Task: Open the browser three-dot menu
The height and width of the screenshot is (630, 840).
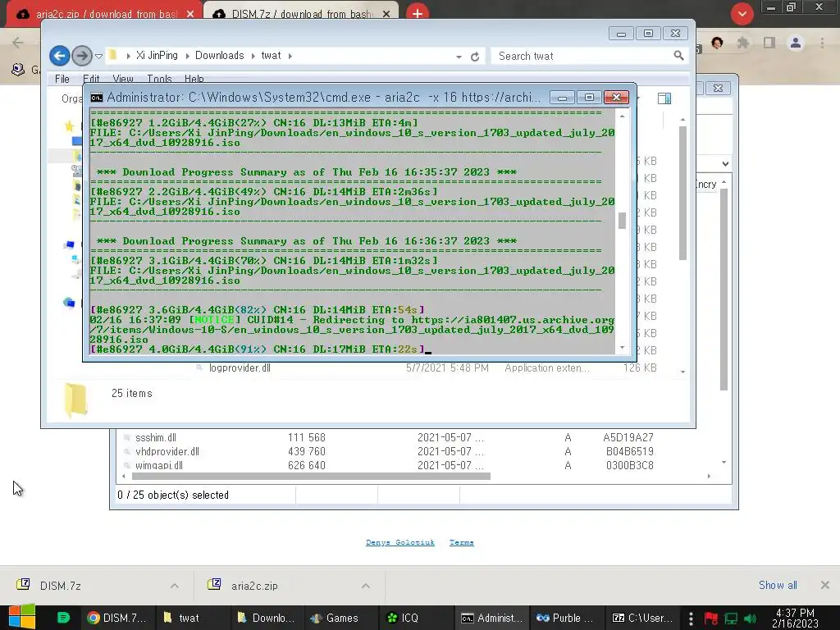Action: pyautogui.click(x=822, y=43)
